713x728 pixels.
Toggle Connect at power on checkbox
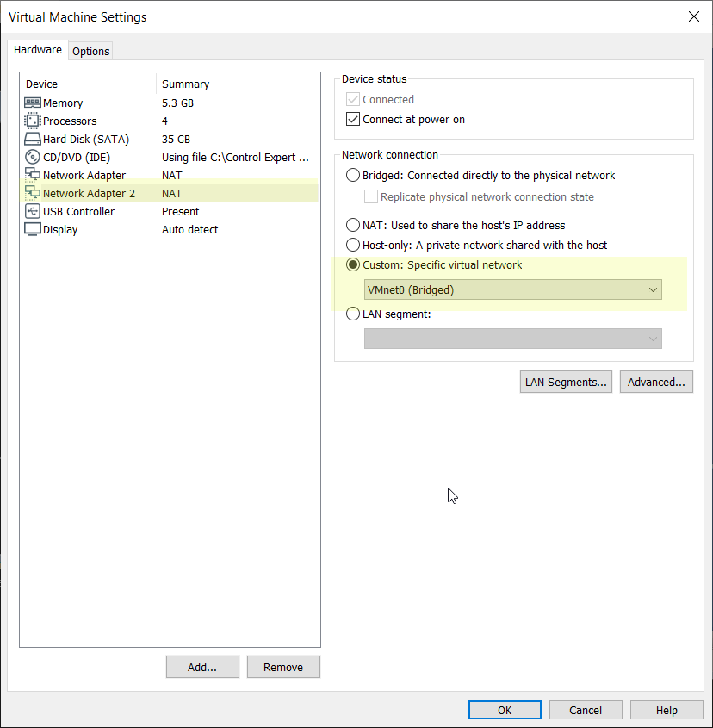click(x=353, y=119)
